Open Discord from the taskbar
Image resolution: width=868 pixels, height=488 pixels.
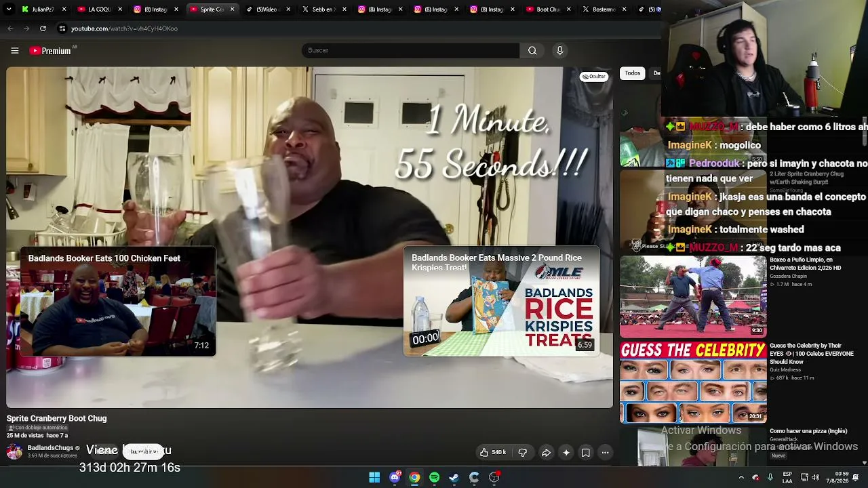click(395, 477)
